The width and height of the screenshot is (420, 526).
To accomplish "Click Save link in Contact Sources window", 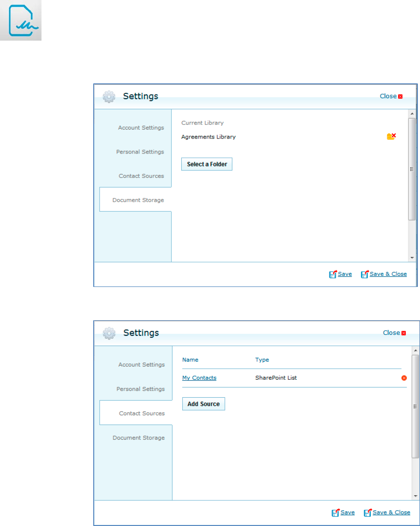I will pos(348,512).
